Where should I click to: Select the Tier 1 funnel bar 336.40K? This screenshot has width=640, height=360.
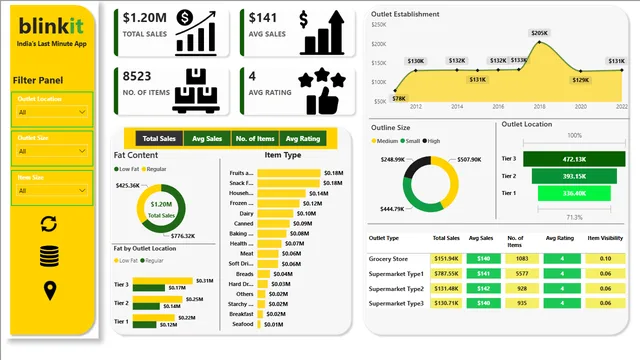click(574, 193)
